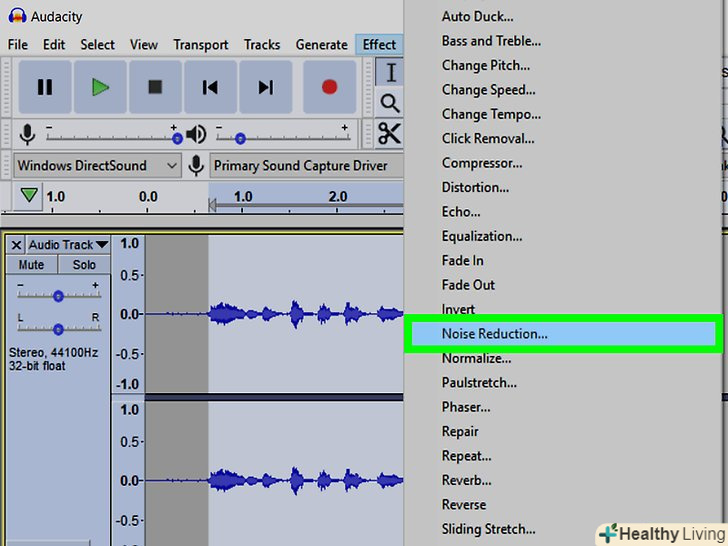
Task: Open the Tracks menu
Action: [x=262, y=45]
